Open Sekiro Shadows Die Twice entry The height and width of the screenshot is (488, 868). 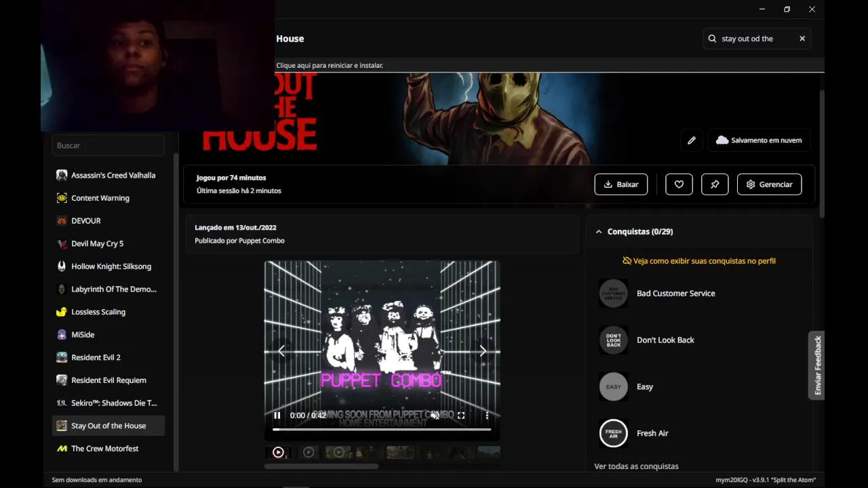108,403
